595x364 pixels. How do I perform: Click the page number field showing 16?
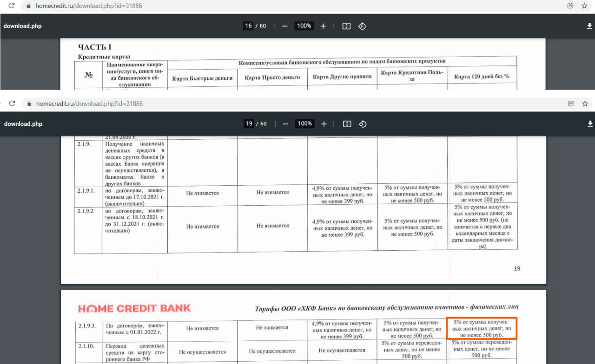(x=248, y=26)
